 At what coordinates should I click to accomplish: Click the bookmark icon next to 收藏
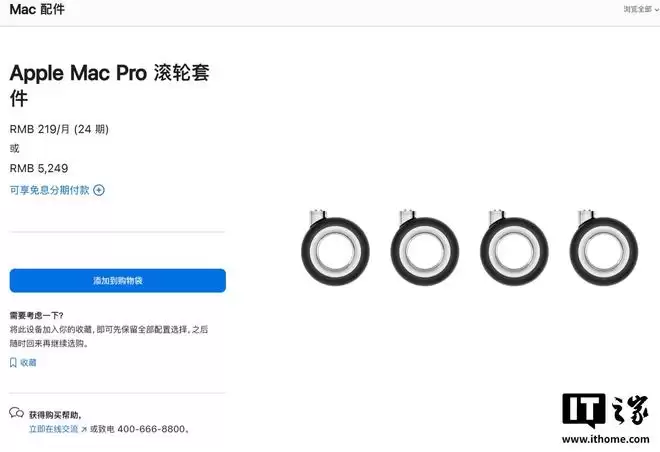click(x=13, y=363)
